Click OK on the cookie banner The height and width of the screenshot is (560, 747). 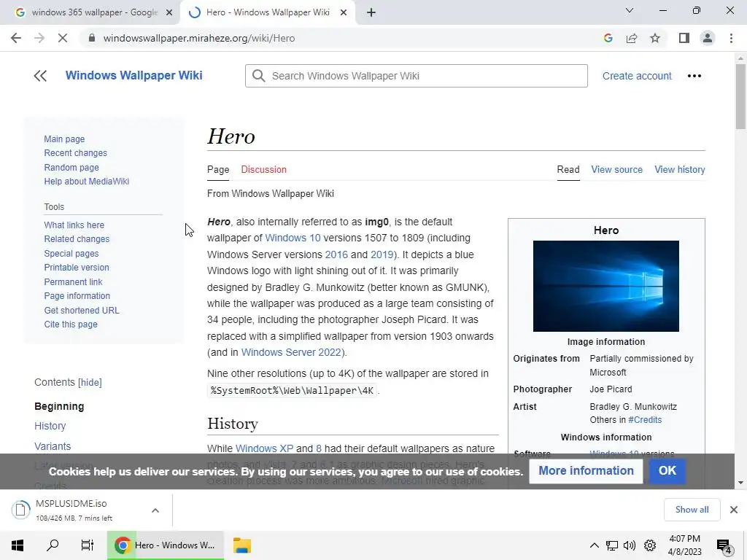[667, 470]
